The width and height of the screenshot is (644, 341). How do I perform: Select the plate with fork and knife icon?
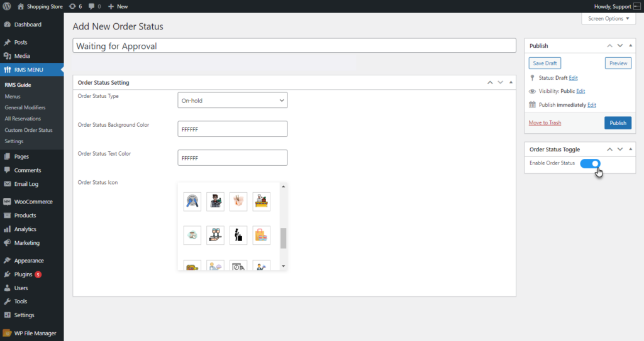click(192, 202)
